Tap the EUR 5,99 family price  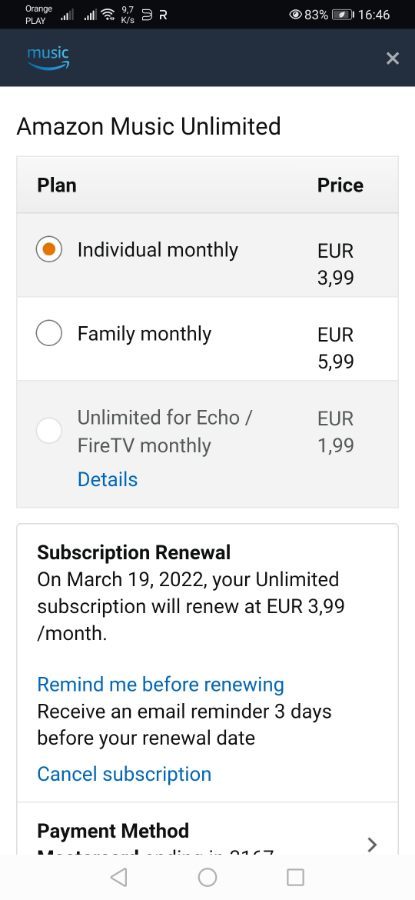pos(335,348)
